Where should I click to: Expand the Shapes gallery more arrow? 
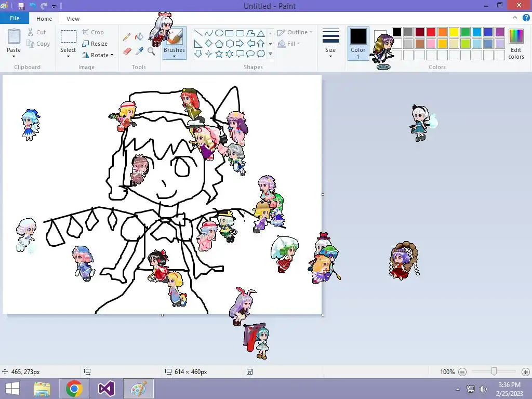pyautogui.click(x=270, y=54)
